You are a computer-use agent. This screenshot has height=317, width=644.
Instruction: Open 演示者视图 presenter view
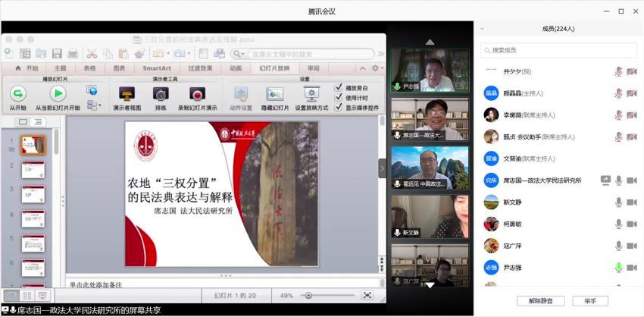point(127,94)
